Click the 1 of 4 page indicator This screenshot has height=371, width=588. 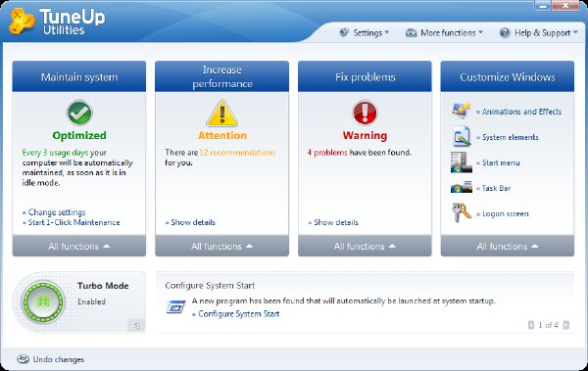[x=548, y=325]
